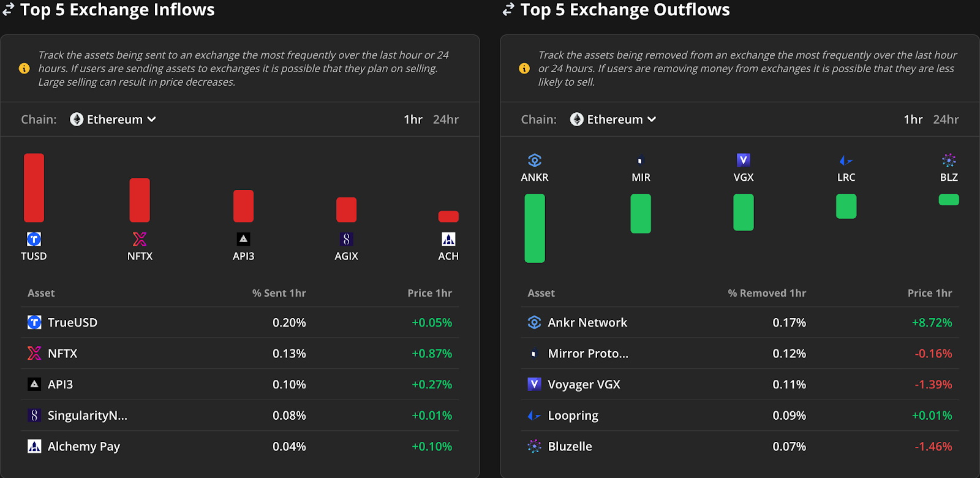Switch Inflows panel to 24hr view
980x478 pixels.
446,120
